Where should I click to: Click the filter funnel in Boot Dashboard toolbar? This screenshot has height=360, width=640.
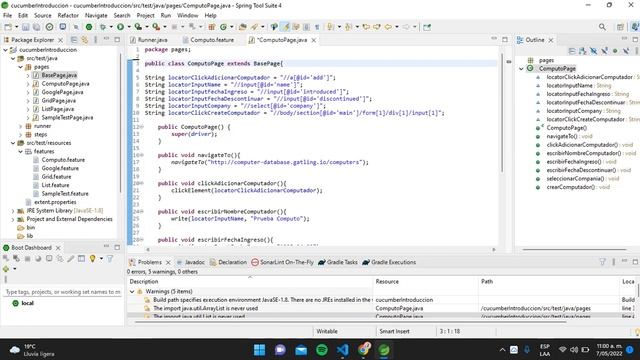[110, 258]
